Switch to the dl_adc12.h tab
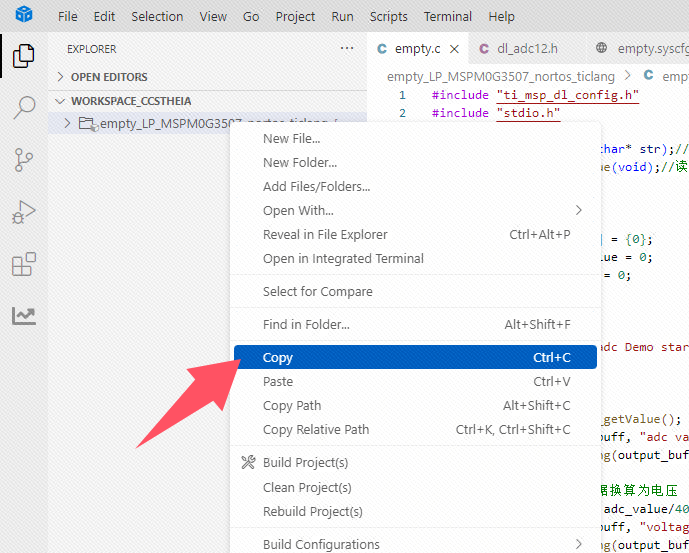 tap(527, 48)
